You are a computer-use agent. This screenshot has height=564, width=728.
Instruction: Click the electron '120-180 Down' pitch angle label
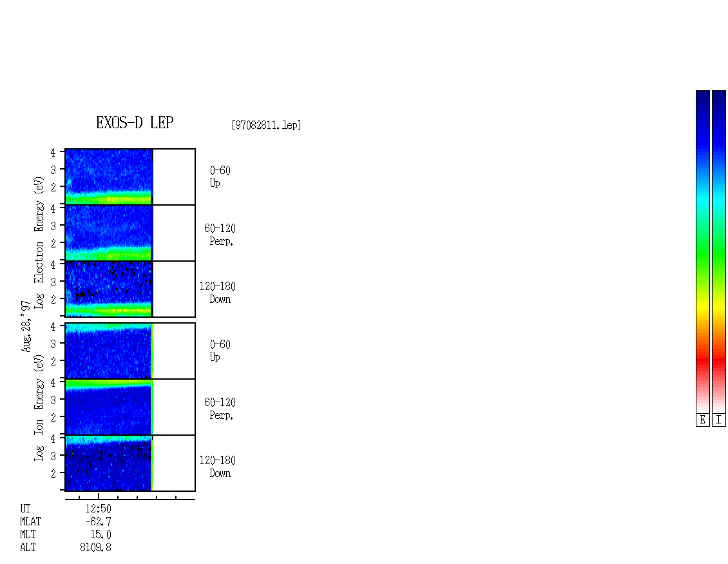click(x=218, y=293)
